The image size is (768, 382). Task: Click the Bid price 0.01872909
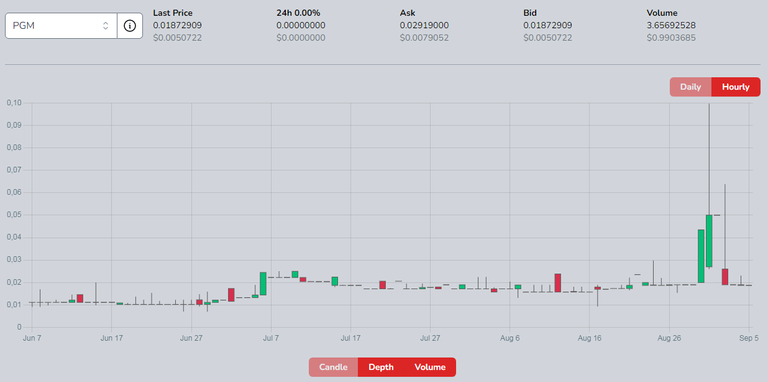click(x=548, y=25)
